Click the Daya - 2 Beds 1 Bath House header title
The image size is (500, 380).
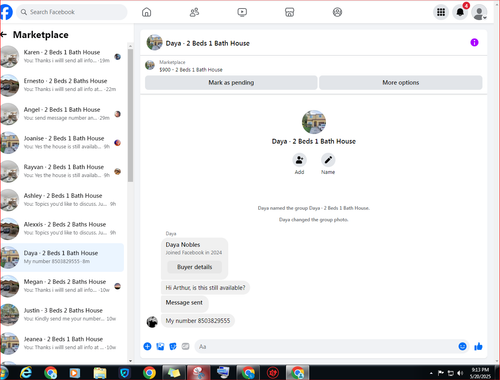(207, 43)
